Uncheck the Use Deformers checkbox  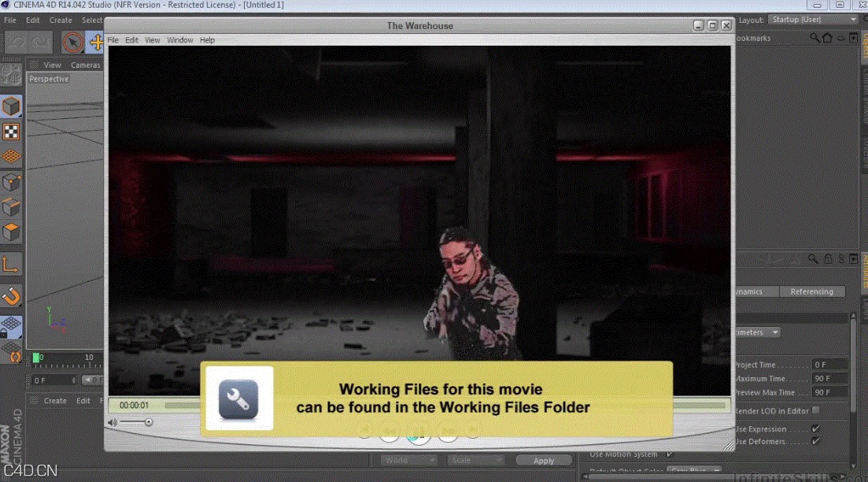click(x=815, y=441)
